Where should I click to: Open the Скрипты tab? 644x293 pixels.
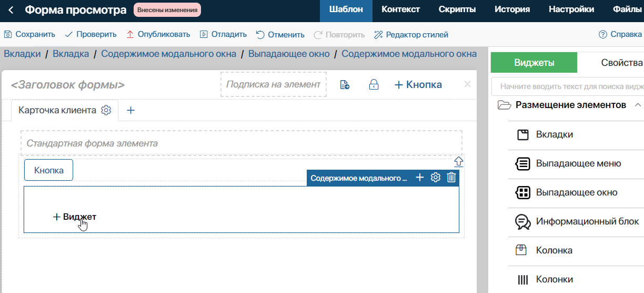pos(457,9)
